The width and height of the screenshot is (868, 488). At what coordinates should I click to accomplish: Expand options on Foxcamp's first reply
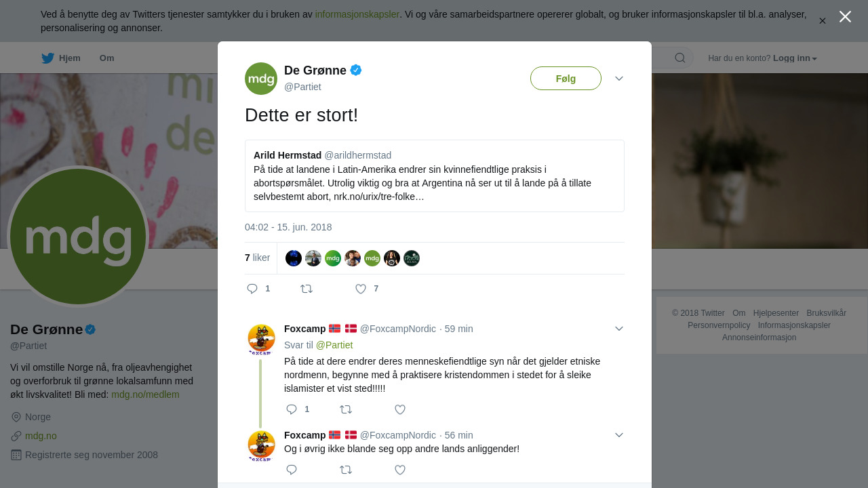coord(619,329)
